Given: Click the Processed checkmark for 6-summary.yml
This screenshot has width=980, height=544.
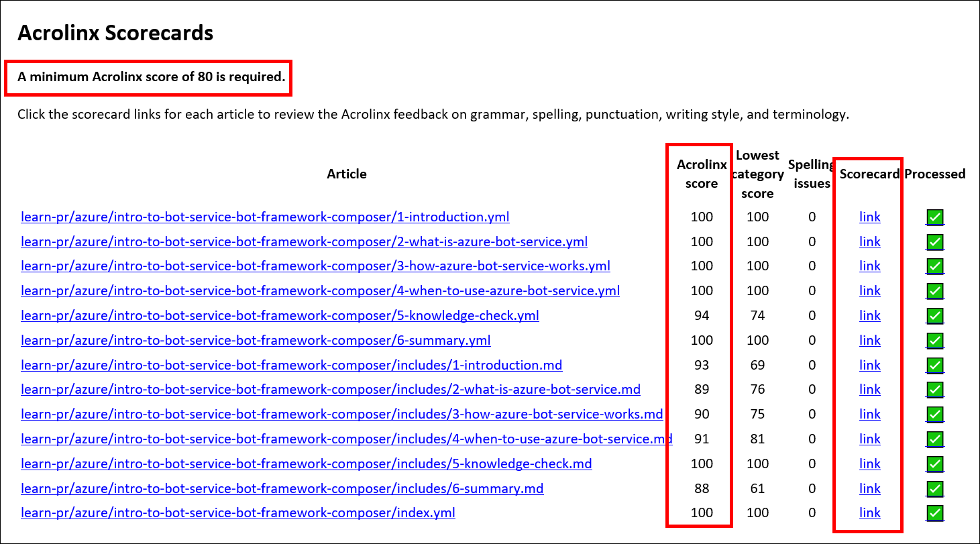Looking at the screenshot, I should pyautogui.click(x=935, y=341).
